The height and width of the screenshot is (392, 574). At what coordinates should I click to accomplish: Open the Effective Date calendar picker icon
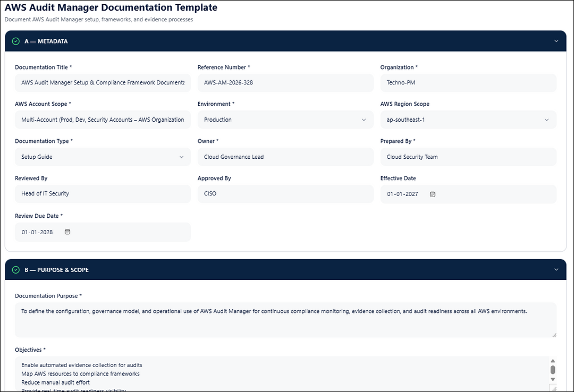click(432, 194)
